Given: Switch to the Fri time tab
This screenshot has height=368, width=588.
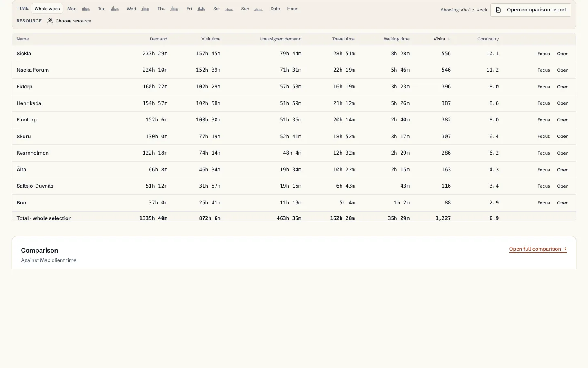Looking at the screenshot, I should click(196, 9).
